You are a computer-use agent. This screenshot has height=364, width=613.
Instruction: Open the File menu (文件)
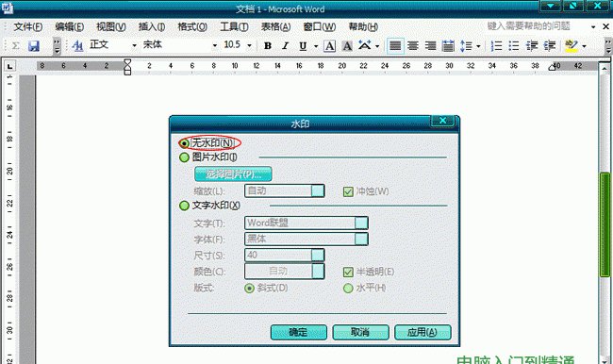[27, 26]
